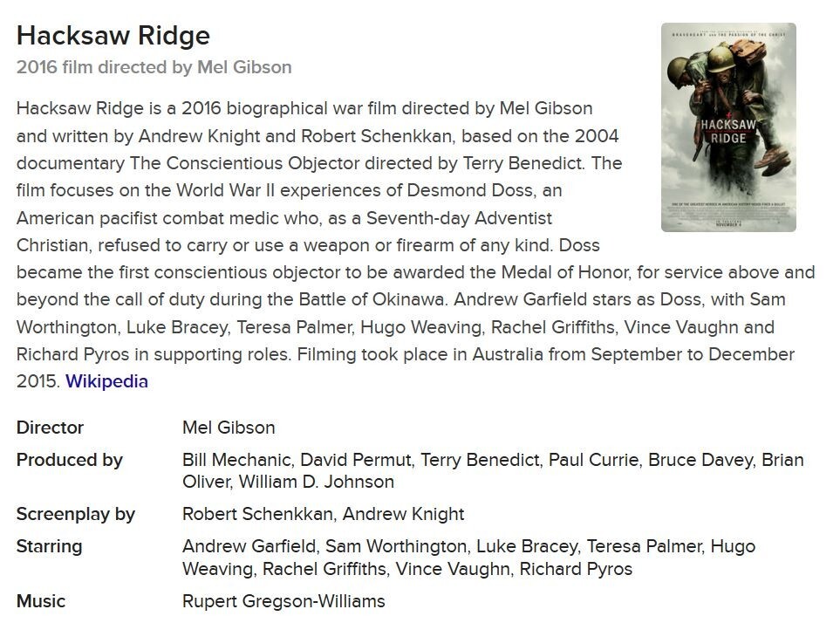Click the Hacksaw Ridge title heading
This screenshot has width=840, height=623.
click(113, 37)
